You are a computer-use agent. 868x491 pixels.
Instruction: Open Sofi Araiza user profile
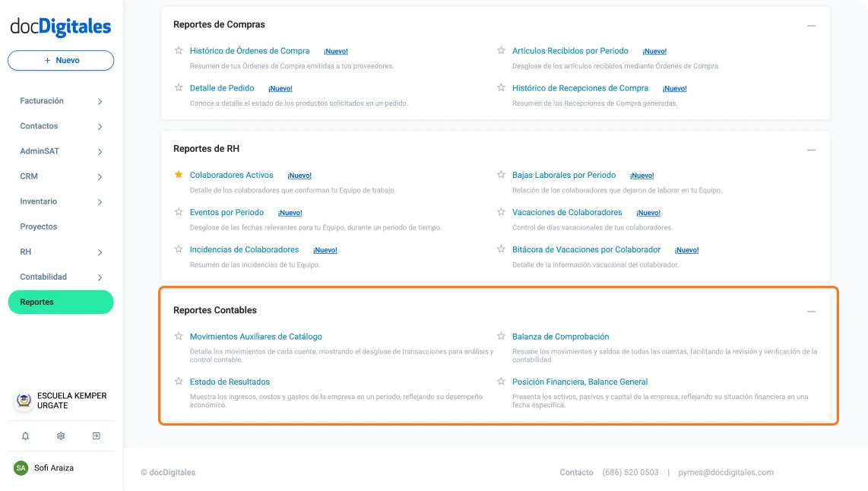(x=52, y=467)
